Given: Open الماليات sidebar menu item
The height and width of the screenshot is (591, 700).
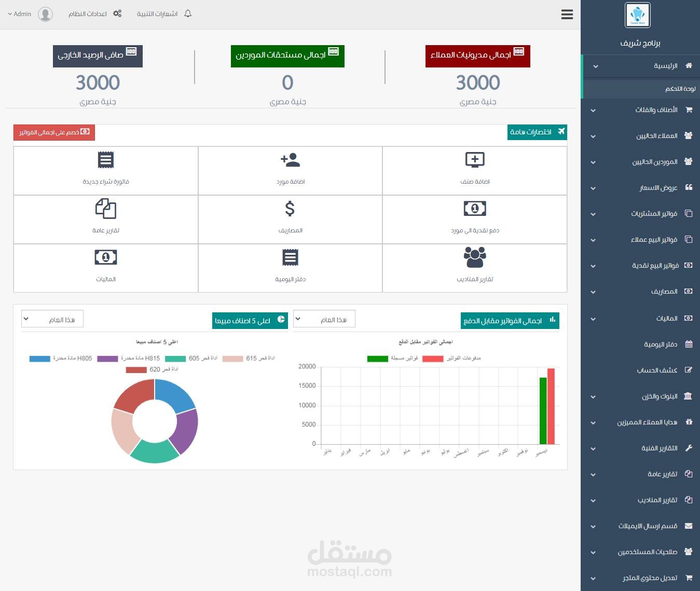Looking at the screenshot, I should click(640, 318).
